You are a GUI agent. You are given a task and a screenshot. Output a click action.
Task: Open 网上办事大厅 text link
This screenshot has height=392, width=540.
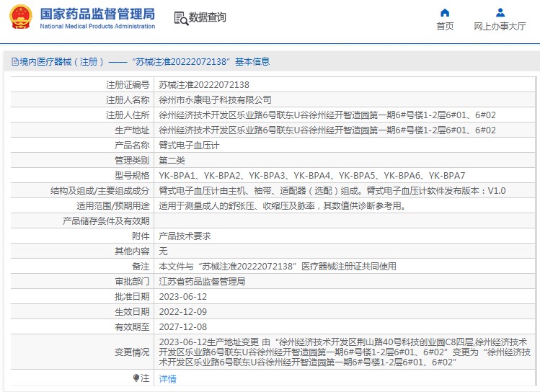click(x=500, y=26)
